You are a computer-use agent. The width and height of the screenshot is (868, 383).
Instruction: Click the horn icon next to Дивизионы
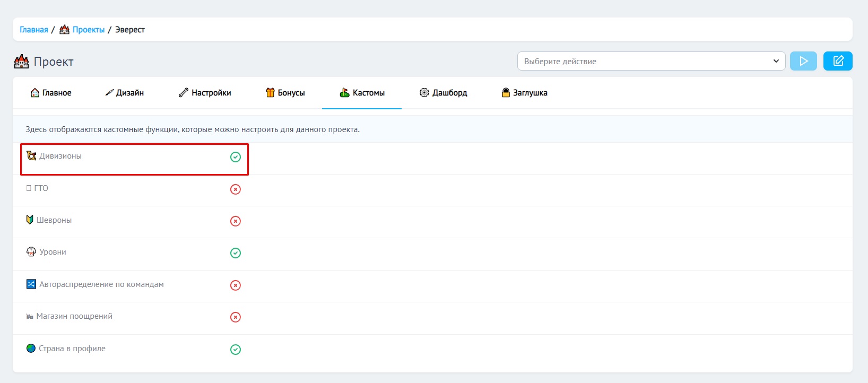click(x=31, y=156)
